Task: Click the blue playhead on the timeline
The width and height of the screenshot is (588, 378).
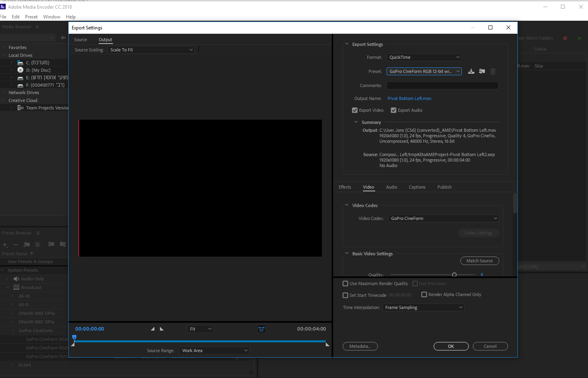Action: 74,337
